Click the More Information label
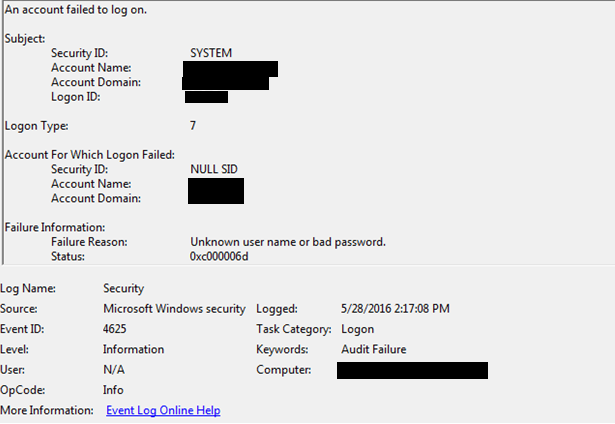Screen dimensions: 615x424 47,410
